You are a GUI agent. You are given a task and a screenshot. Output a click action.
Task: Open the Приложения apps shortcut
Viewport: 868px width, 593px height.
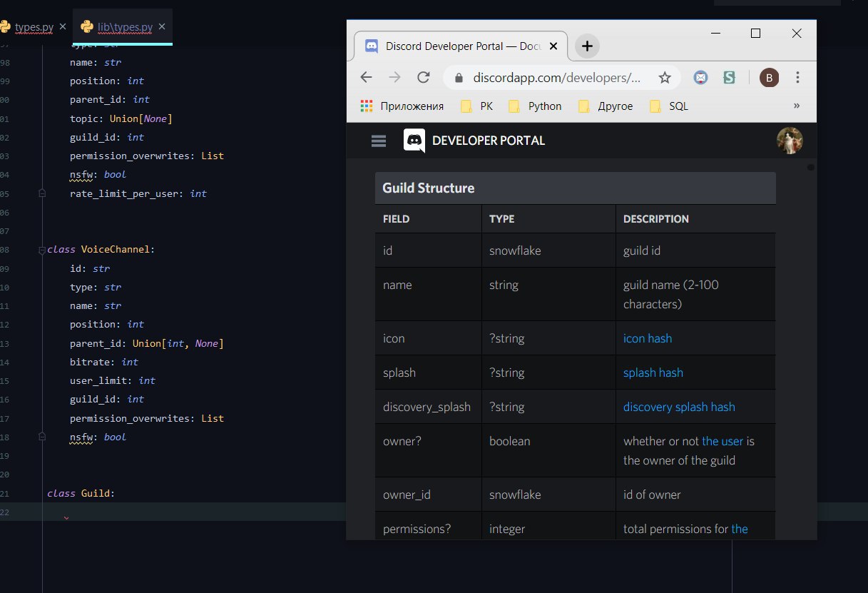(402, 106)
